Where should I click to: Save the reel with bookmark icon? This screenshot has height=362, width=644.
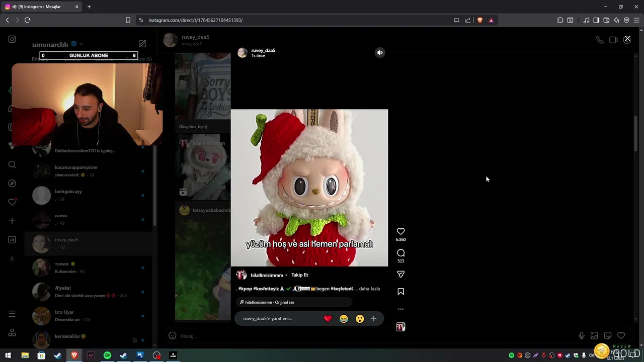point(400,292)
